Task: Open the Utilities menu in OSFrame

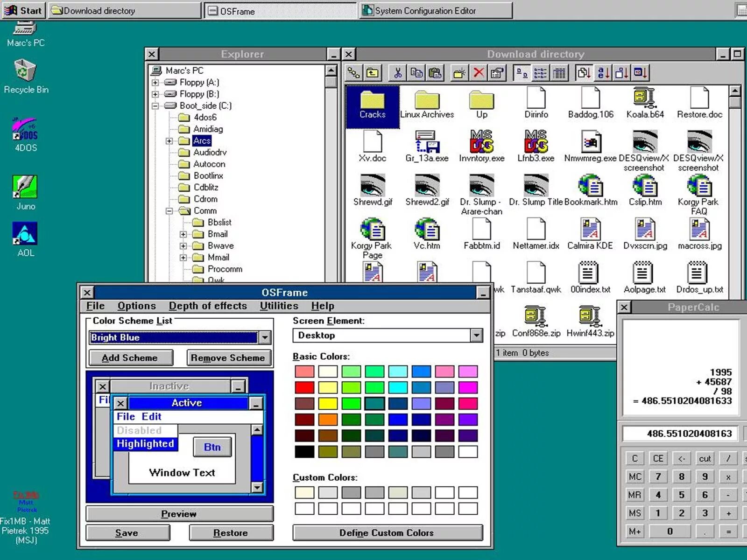Action: click(279, 306)
